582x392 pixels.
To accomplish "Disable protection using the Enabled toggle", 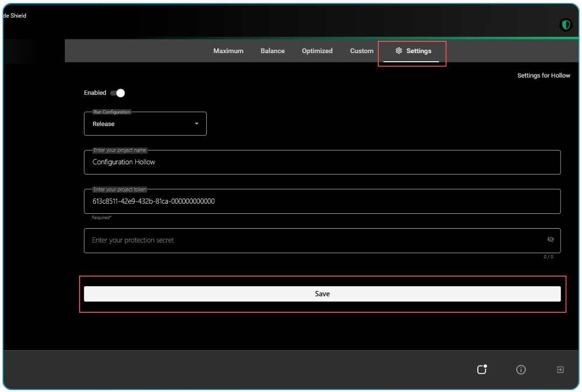I will click(118, 92).
